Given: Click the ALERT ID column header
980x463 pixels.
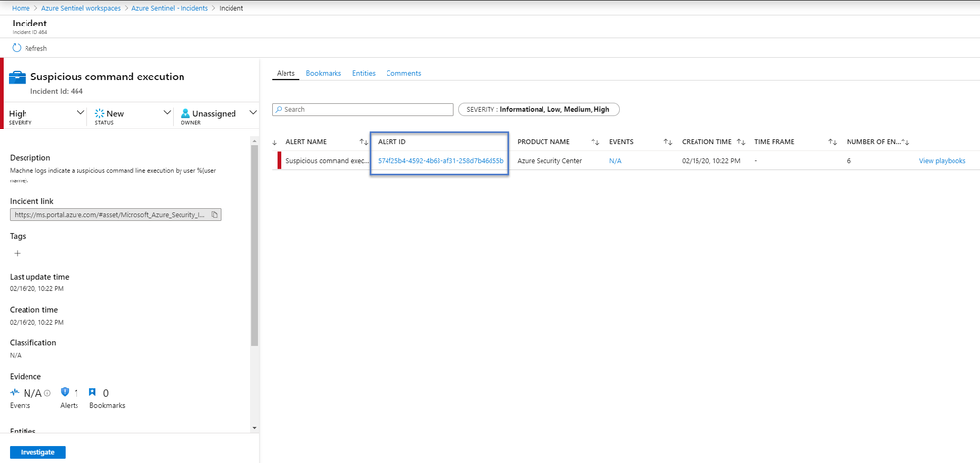Looking at the screenshot, I should (391, 142).
